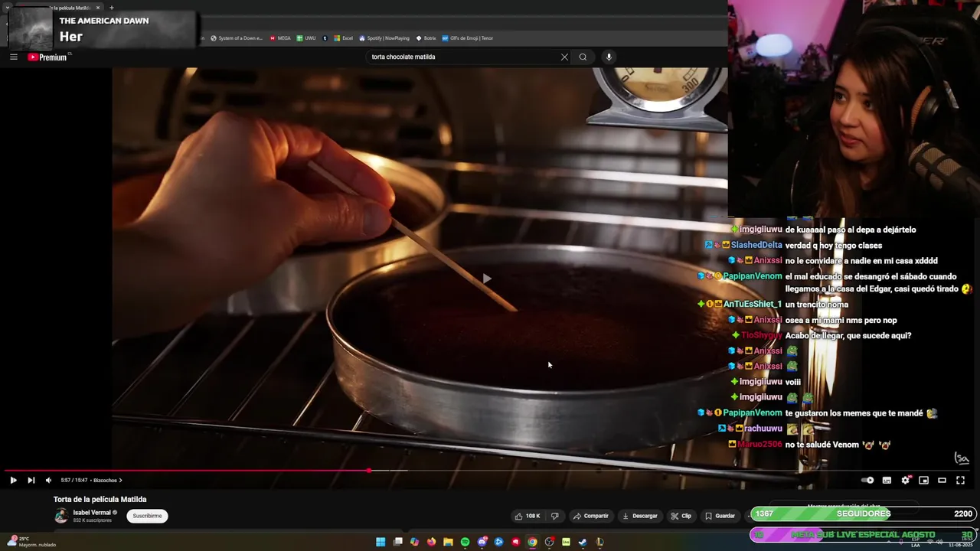Click chat username rachuuwu

coord(763,429)
